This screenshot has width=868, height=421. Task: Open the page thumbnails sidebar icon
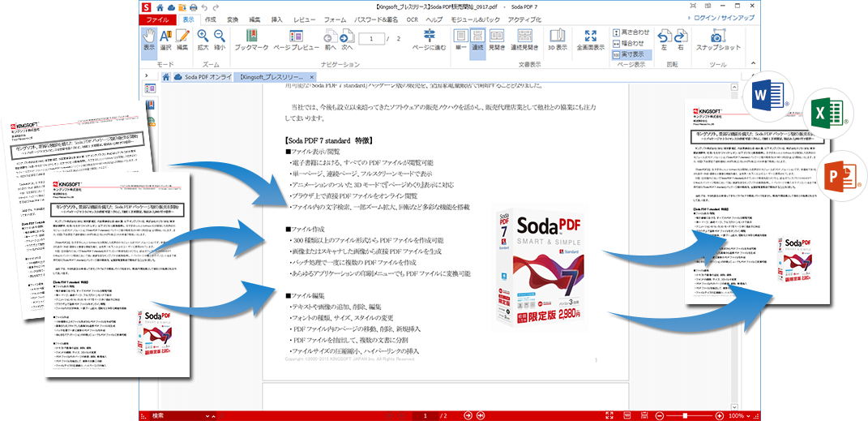[x=149, y=88]
